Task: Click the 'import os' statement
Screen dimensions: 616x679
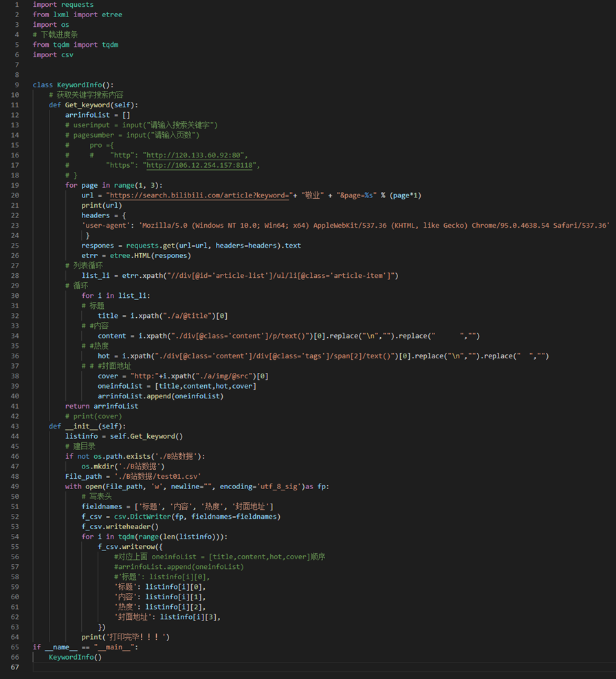Action: 51,25
